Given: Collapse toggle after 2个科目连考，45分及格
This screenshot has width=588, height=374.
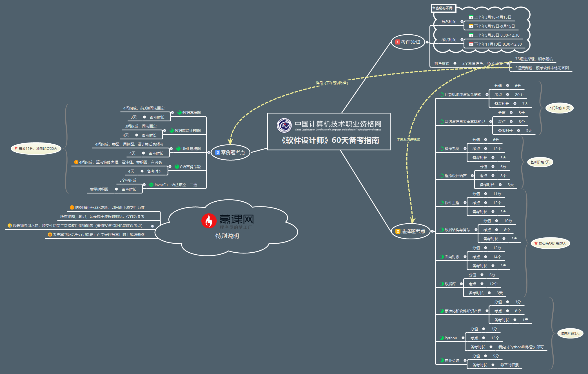Looking at the screenshot, I should (508, 63).
